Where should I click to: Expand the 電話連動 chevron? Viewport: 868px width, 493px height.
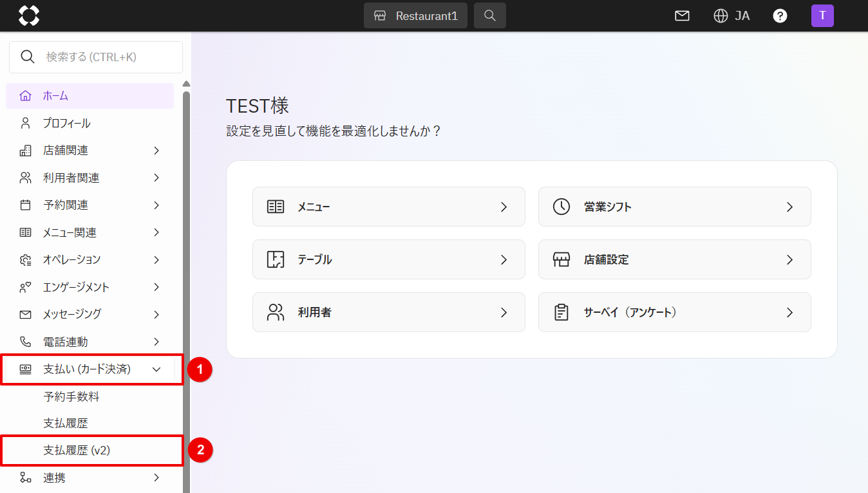156,342
